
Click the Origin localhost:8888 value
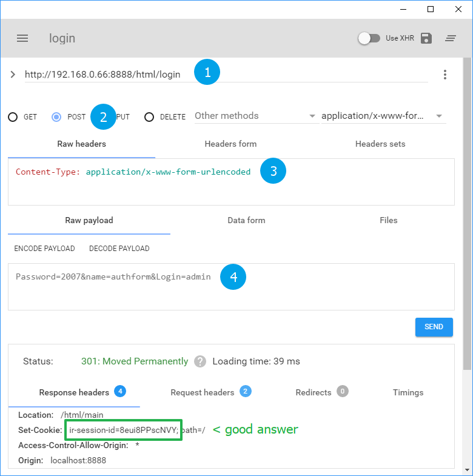(78, 460)
